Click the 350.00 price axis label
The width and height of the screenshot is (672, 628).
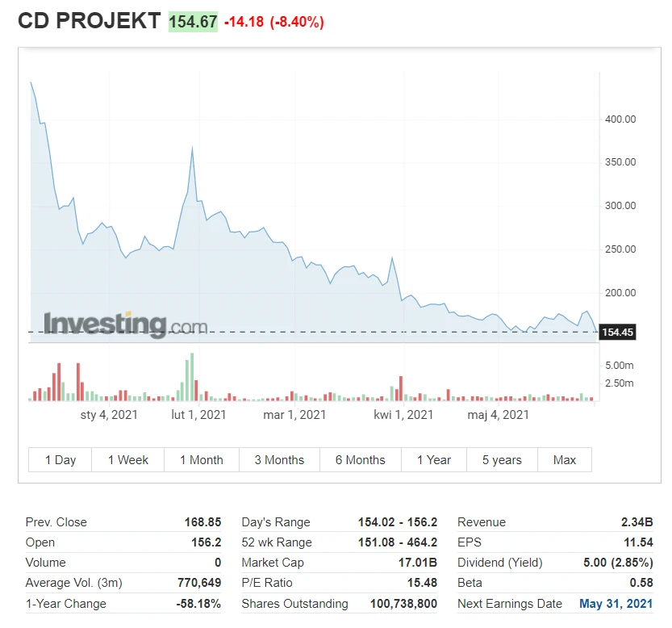[620, 162]
